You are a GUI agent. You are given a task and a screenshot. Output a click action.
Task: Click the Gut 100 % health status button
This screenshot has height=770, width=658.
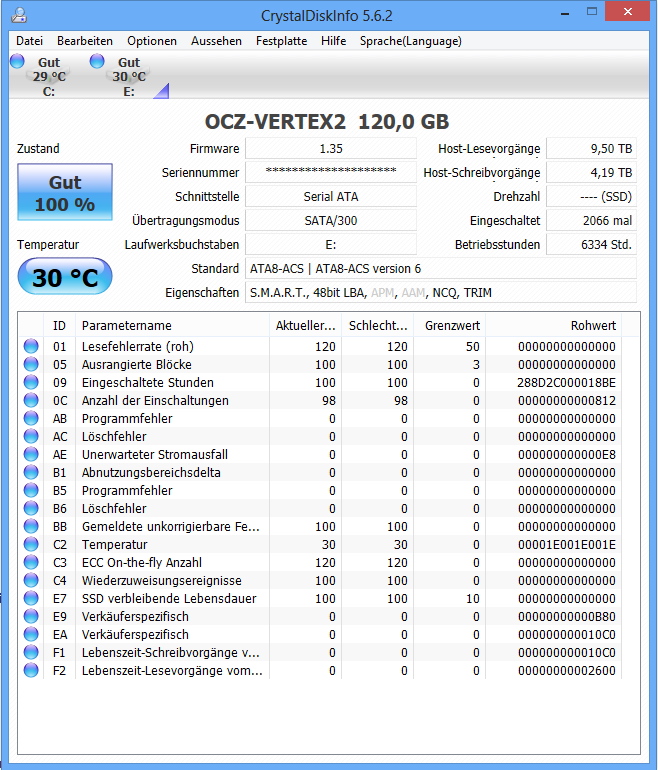[x=65, y=192]
